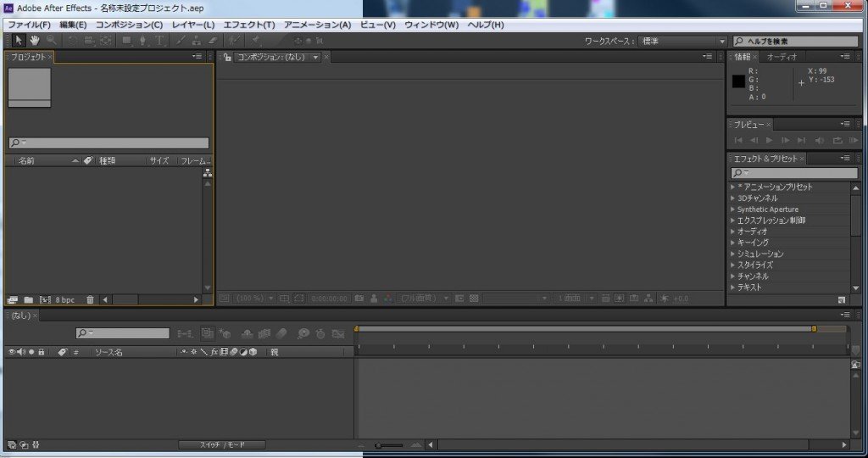
Task: Select the Selection arrow tool
Action: click(19, 41)
